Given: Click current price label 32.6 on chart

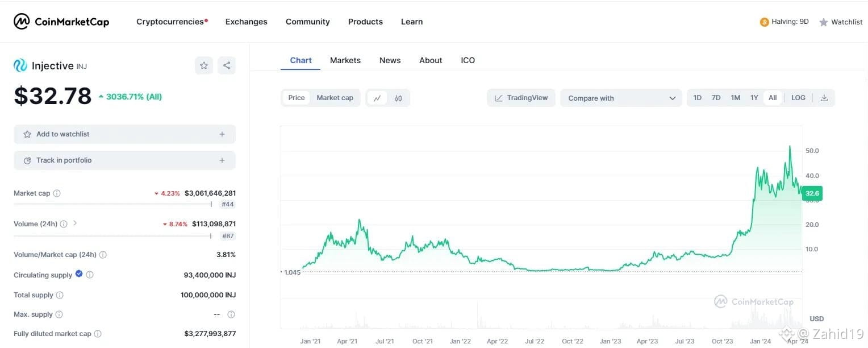Looking at the screenshot, I should pos(812,193).
